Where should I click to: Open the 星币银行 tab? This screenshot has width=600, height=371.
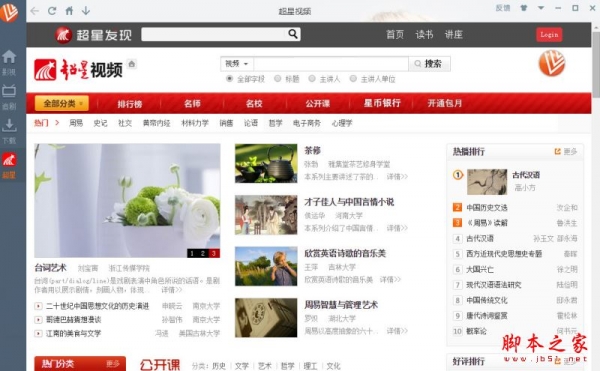pyautogui.click(x=382, y=103)
